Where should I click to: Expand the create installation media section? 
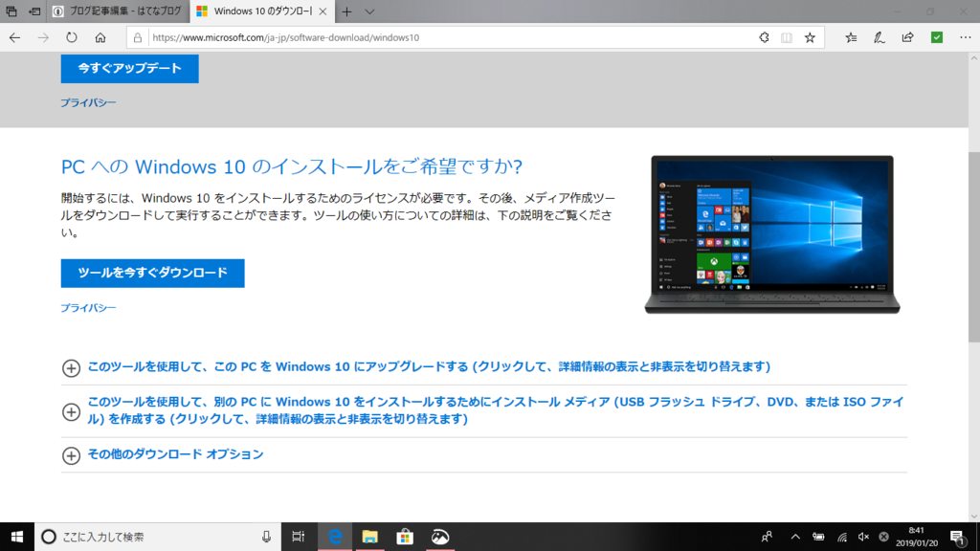pos(483,410)
